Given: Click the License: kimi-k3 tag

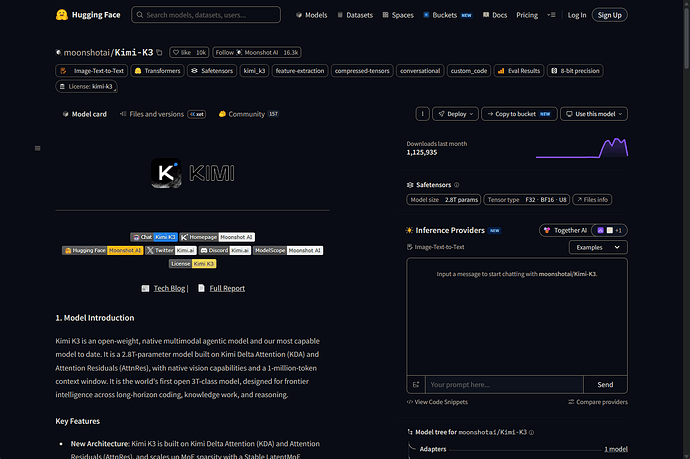Looking at the screenshot, I should (x=86, y=87).
